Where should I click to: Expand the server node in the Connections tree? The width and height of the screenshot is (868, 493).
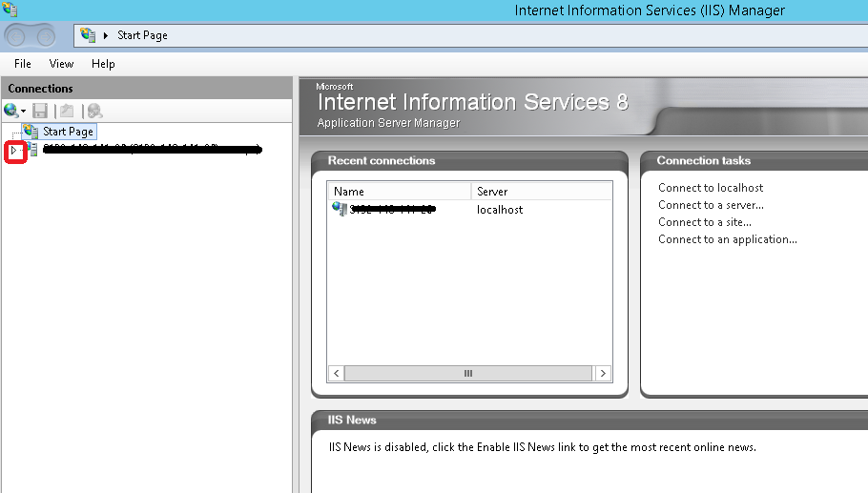tap(14, 150)
